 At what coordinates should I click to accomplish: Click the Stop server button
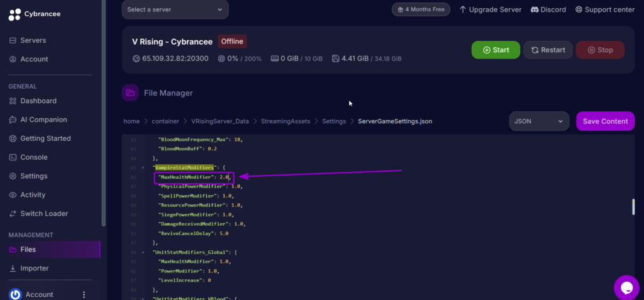tap(600, 50)
